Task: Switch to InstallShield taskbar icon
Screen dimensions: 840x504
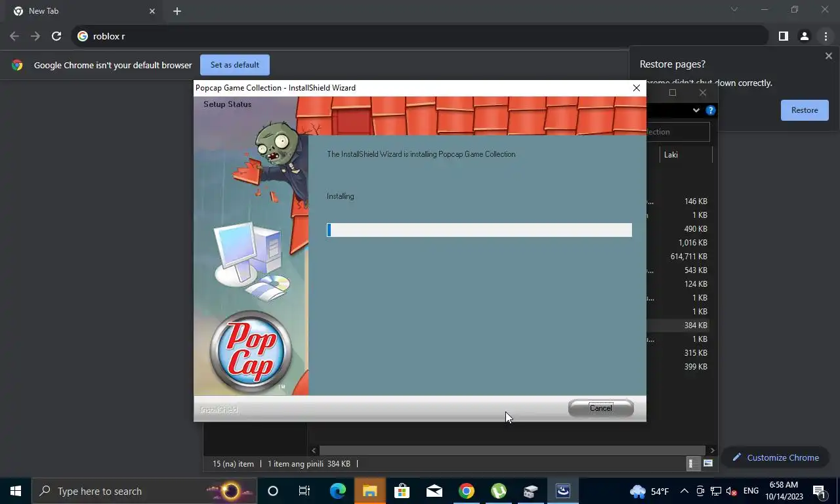Action: (562, 491)
